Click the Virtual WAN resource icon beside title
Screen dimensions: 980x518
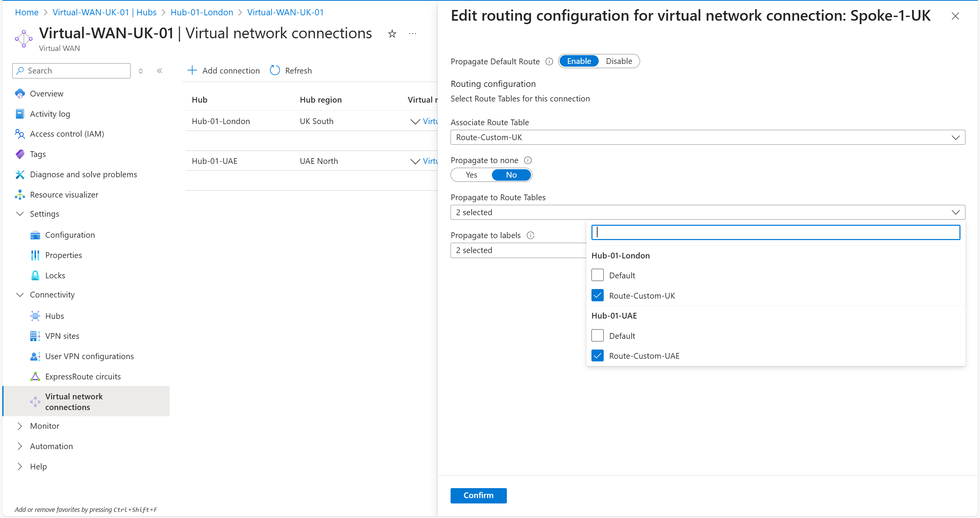(24, 39)
